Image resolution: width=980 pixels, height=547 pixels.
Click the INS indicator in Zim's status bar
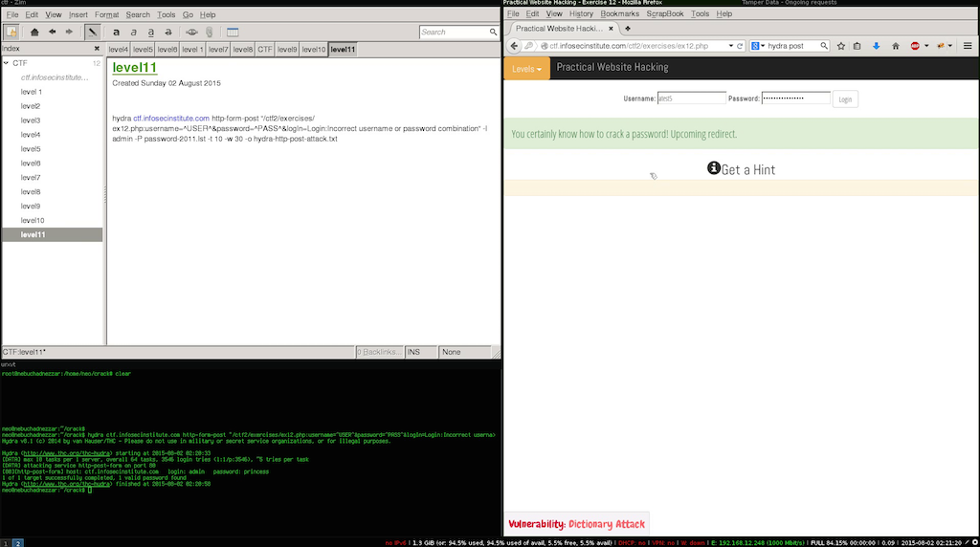421,352
